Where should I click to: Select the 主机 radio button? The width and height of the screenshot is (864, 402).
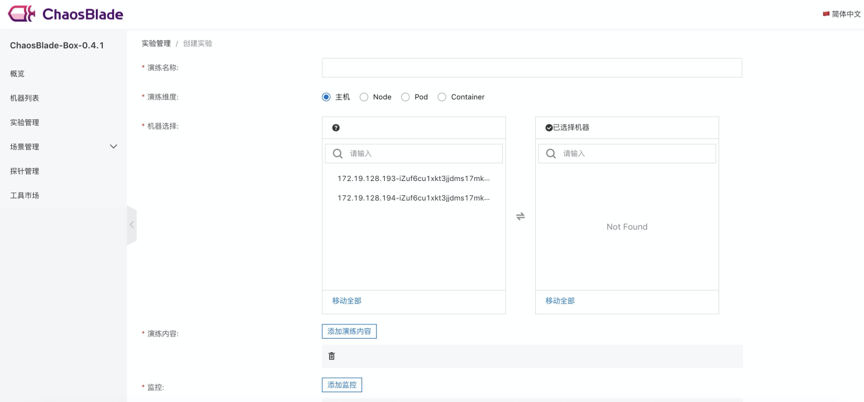[x=326, y=97]
